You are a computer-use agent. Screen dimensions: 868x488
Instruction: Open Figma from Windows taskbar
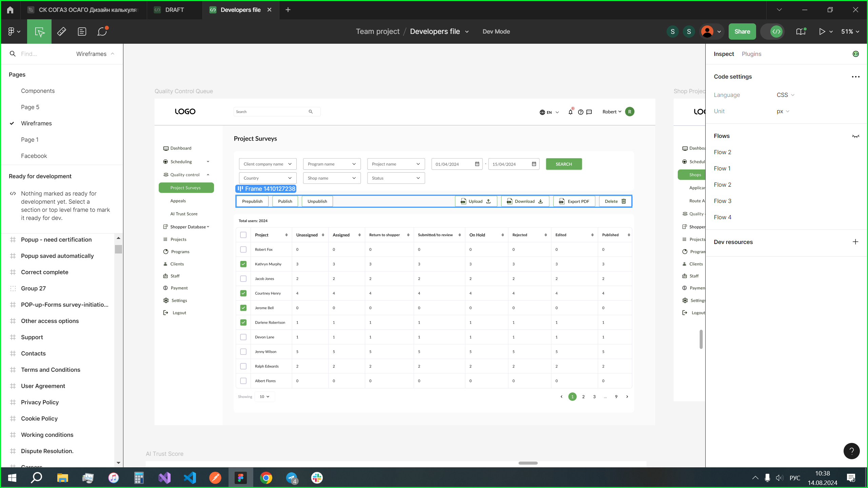[240, 478]
